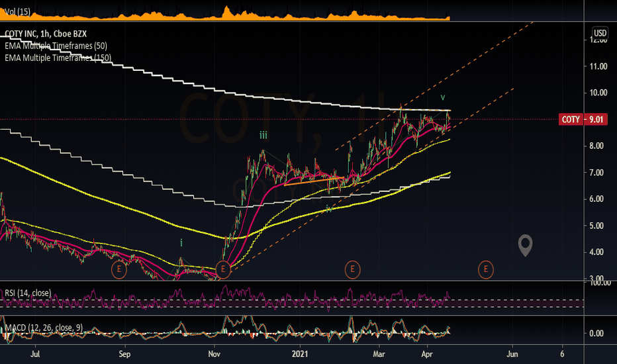Image resolution: width=617 pixels, height=364 pixels.
Task: Click the 2021 label on time axis
Action: 300,354
